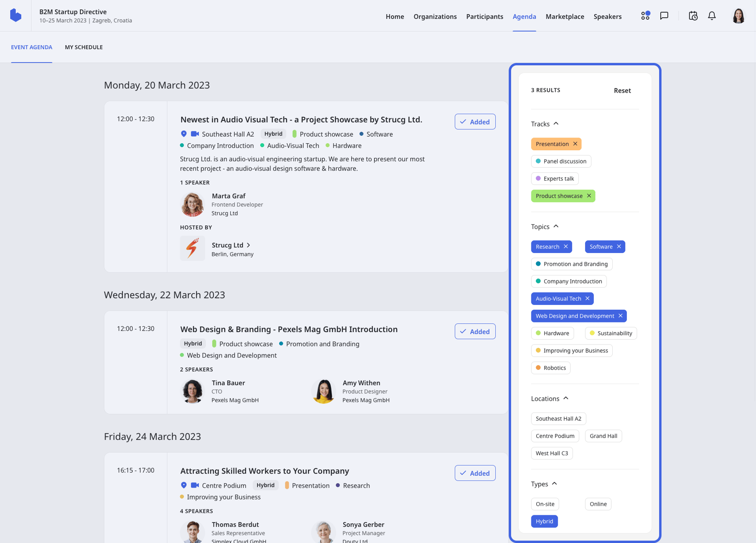This screenshot has height=543, width=756.
Task: Open the apps grid icon
Action: tap(645, 16)
